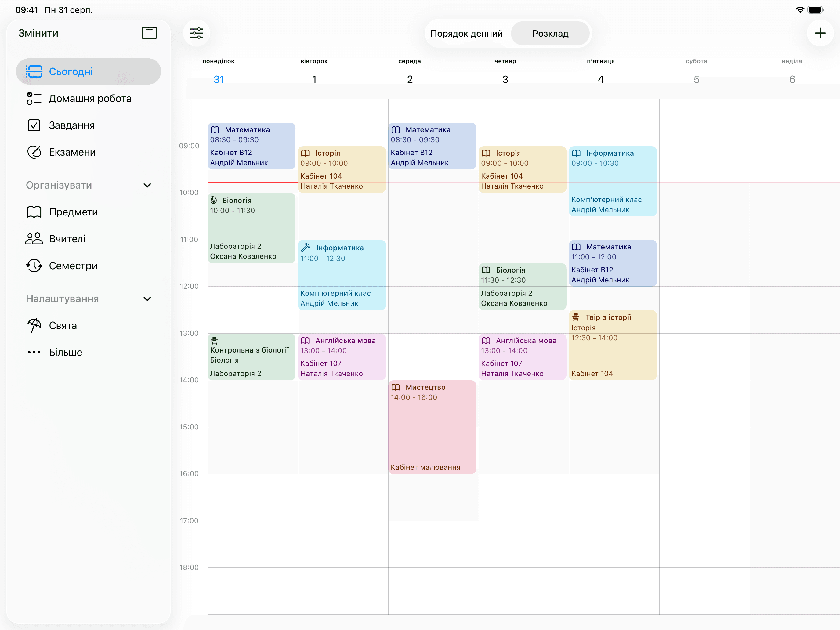Click the Домашня робота checklist icon
The image size is (840, 630).
coord(34,98)
